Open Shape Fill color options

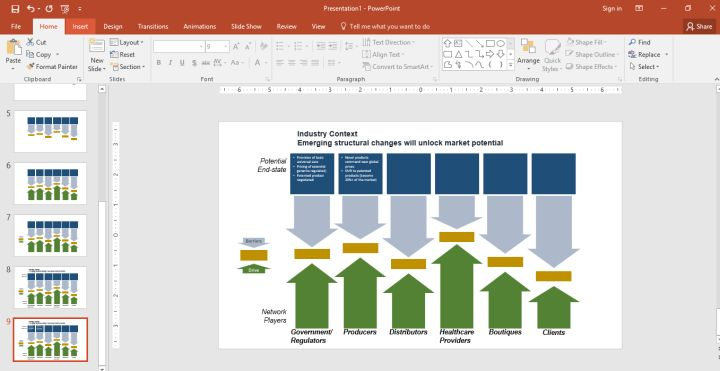(x=585, y=42)
